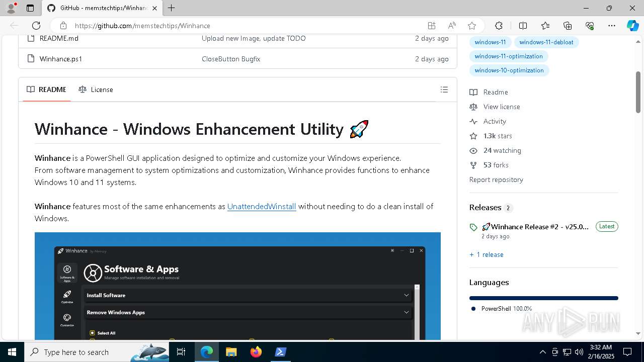This screenshot has width=644, height=362.
Task: Toggle split screen view
Action: pos(523,26)
